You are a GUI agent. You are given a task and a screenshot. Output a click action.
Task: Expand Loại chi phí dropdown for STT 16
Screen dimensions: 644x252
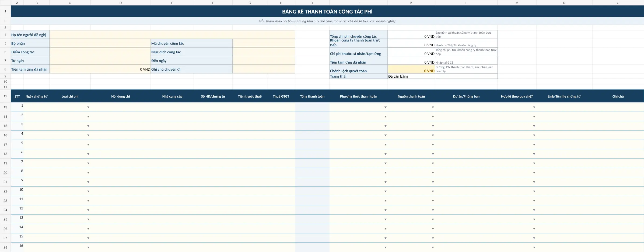(88, 247)
